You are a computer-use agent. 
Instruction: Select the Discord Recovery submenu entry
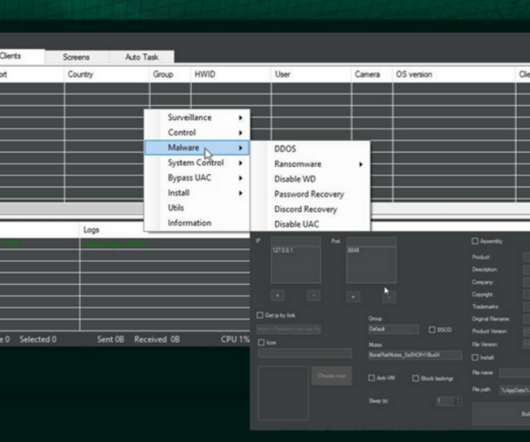(310, 209)
